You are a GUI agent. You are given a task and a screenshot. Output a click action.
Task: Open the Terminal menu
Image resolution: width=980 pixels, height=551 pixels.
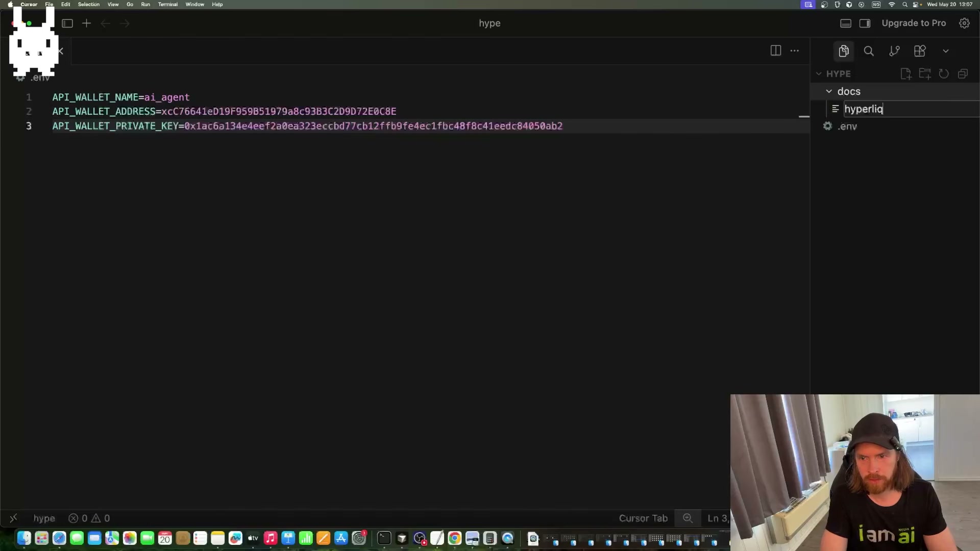(168, 5)
